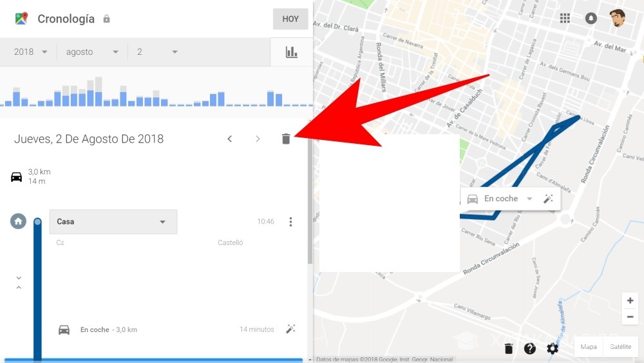Click the En coche - 3,0 km trip text
Image resolution: width=644 pixels, height=363 pixels.
[x=109, y=329]
